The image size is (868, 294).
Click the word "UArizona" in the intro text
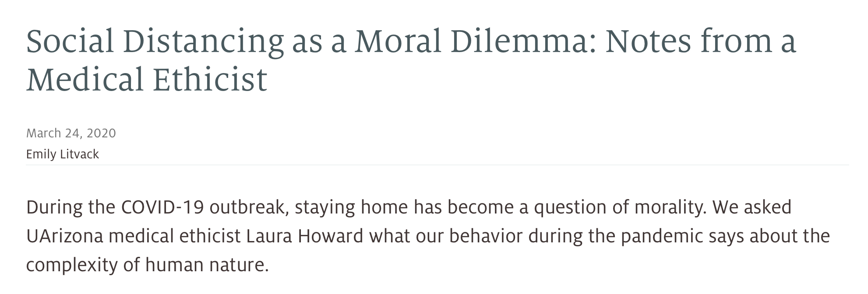pyautogui.click(x=65, y=236)
